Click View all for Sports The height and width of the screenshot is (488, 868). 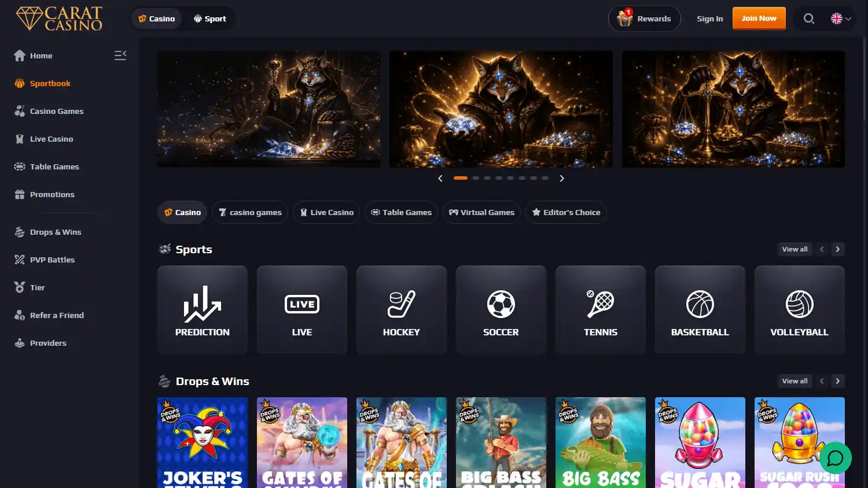[795, 249]
